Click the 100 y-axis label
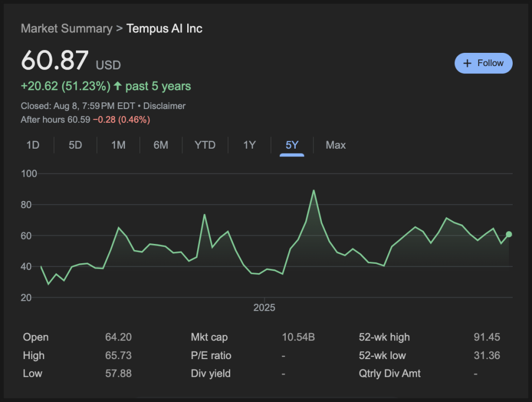This screenshot has width=532, height=402. 29,173
